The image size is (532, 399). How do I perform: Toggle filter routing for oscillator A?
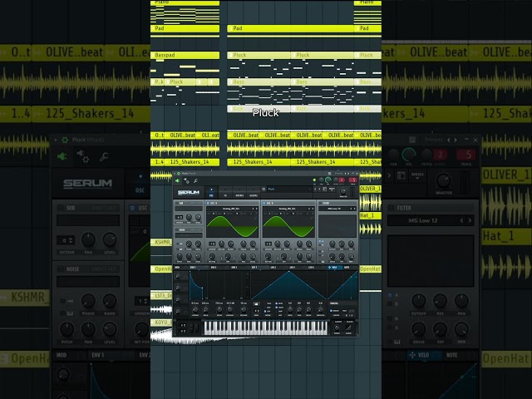click(320, 241)
